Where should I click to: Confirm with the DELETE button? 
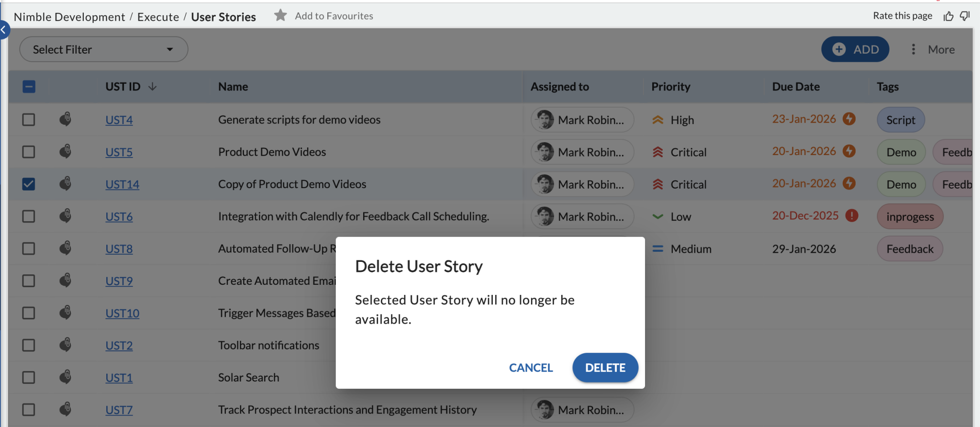(605, 368)
